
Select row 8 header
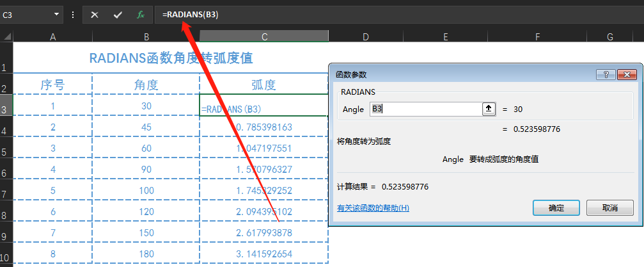point(6,211)
